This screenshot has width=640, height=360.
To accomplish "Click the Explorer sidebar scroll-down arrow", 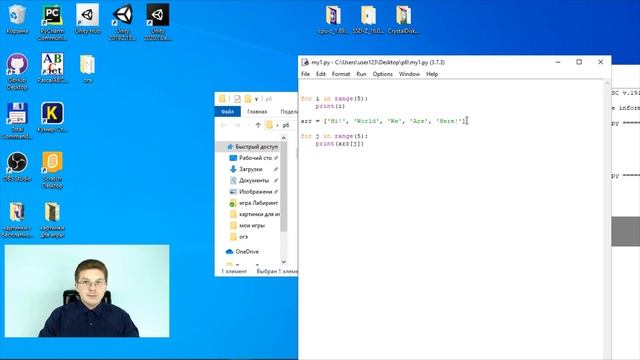I will coord(284,262).
